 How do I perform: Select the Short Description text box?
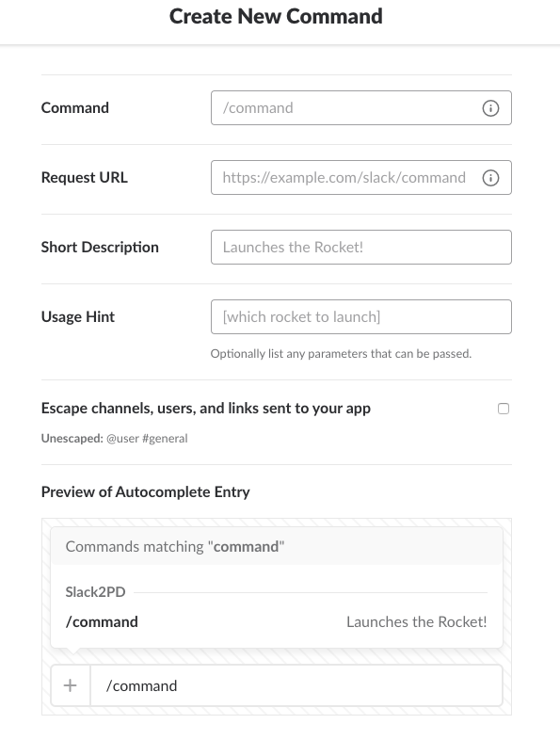[360, 247]
